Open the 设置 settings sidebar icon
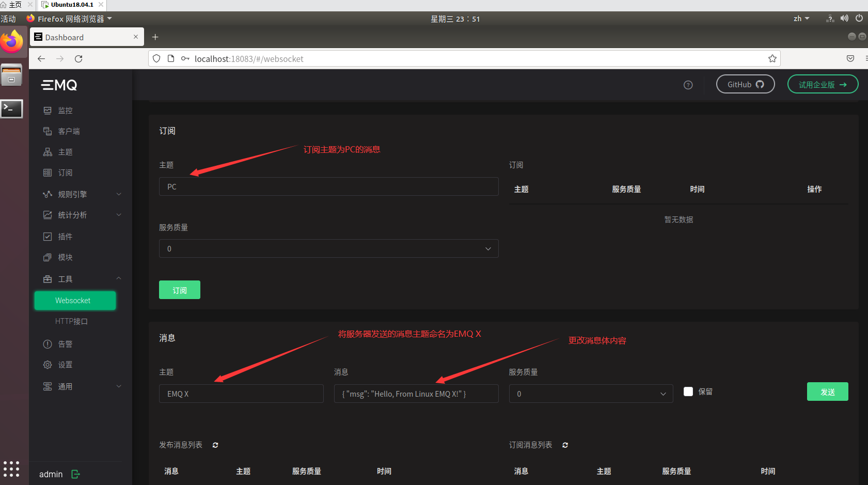868x485 pixels. 48,364
